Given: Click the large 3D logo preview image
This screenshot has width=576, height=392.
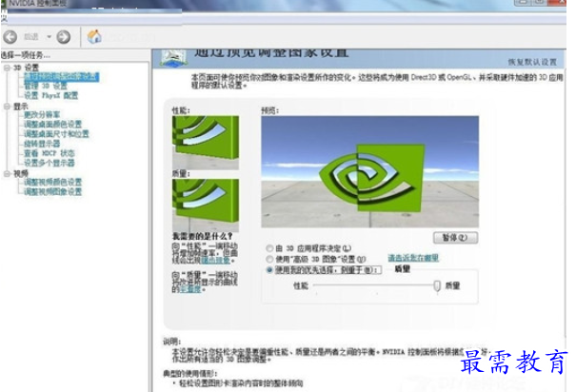Looking at the screenshot, I should (370, 172).
